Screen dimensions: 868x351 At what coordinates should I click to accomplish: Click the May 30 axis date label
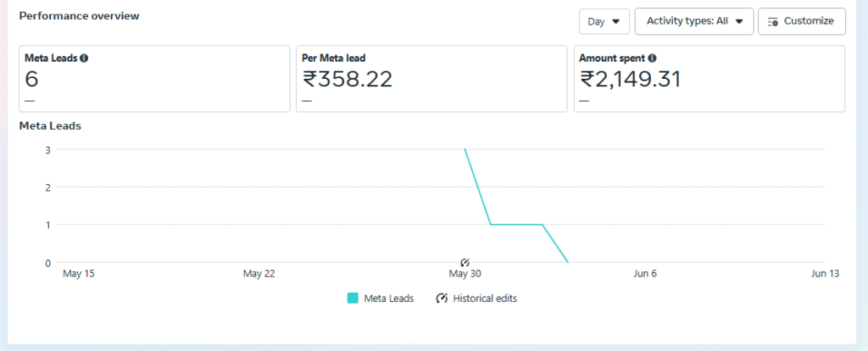click(465, 274)
